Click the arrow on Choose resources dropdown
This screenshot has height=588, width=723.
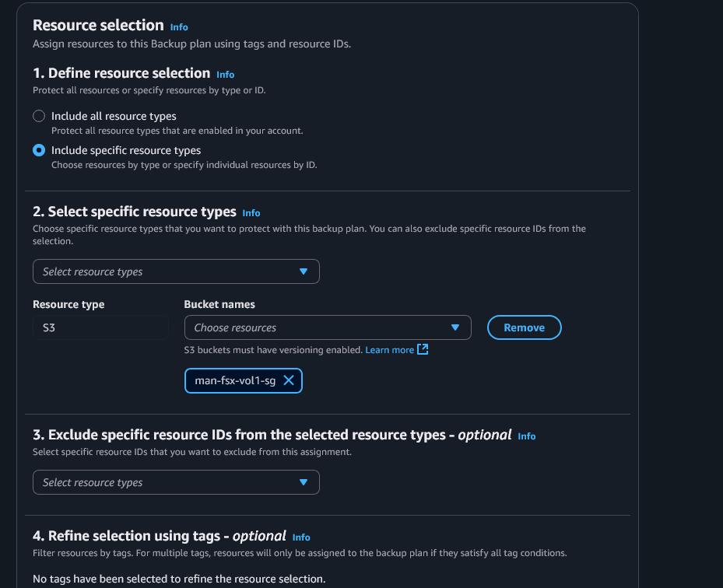[x=455, y=327]
